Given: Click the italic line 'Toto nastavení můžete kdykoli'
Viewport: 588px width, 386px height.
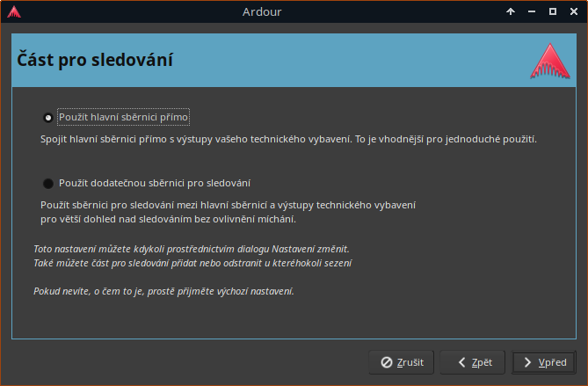Looking at the screenshot, I should click(x=192, y=249).
